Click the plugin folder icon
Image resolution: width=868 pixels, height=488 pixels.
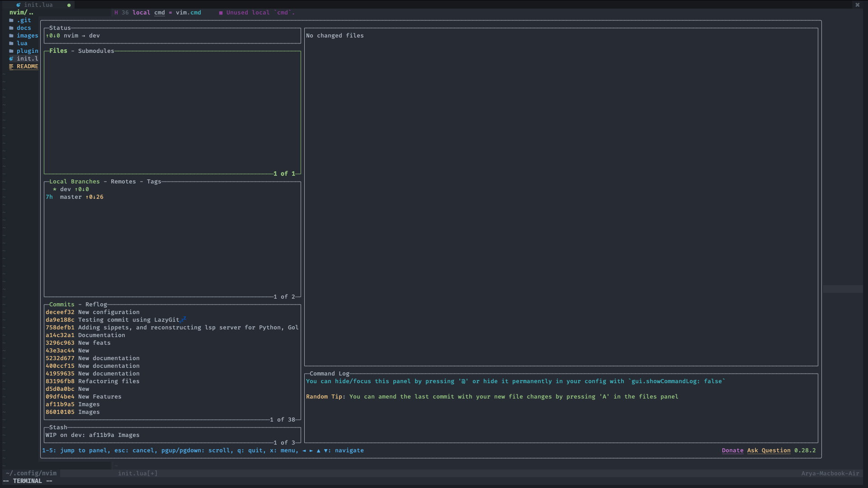click(11, 51)
